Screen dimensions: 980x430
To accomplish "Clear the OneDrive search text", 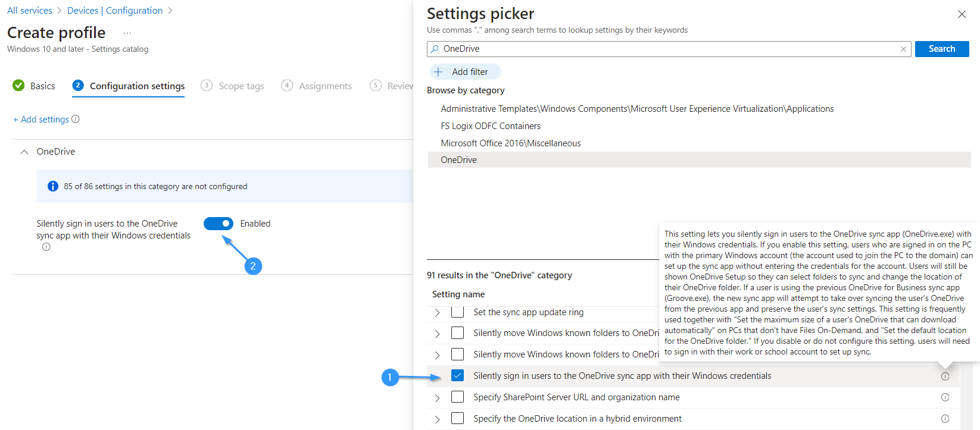I will coord(903,49).
